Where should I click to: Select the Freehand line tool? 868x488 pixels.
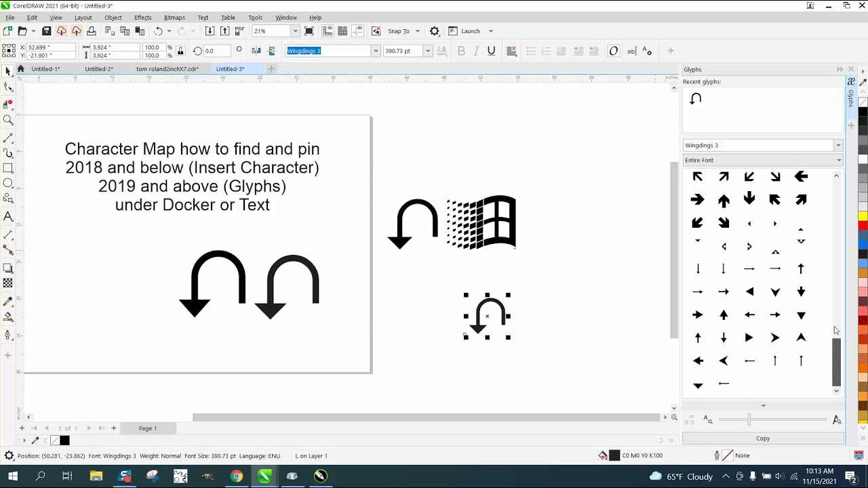(x=8, y=138)
